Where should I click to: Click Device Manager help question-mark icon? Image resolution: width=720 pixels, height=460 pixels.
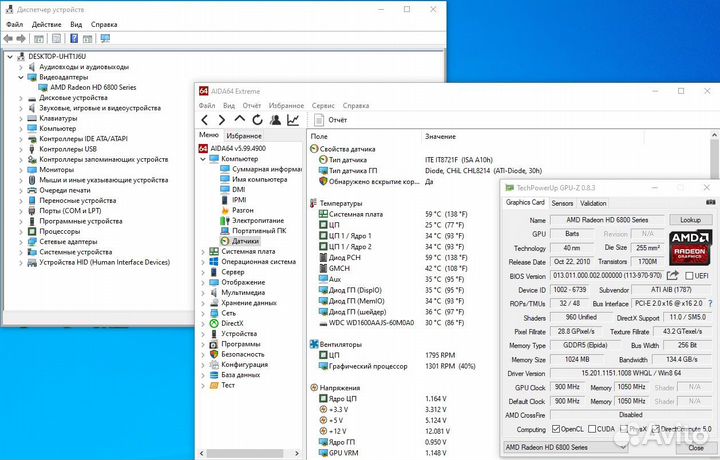tap(73, 39)
